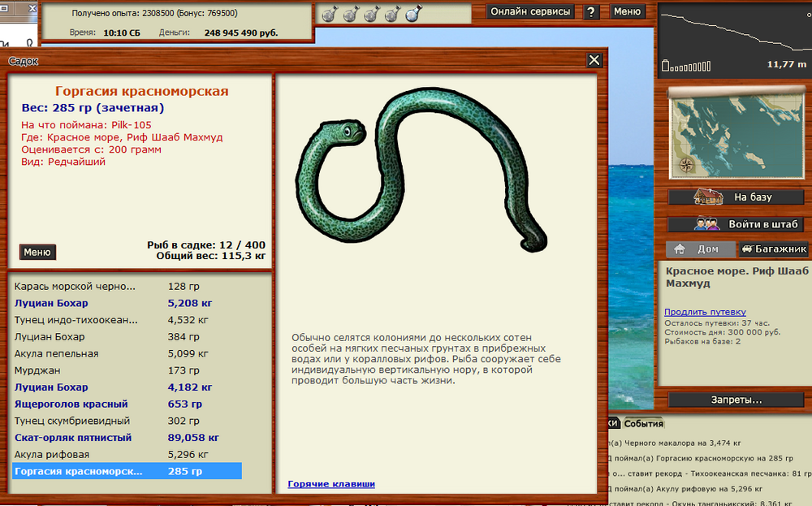Click the fifth potion flask icon
812x506 pixels.
(412, 14)
